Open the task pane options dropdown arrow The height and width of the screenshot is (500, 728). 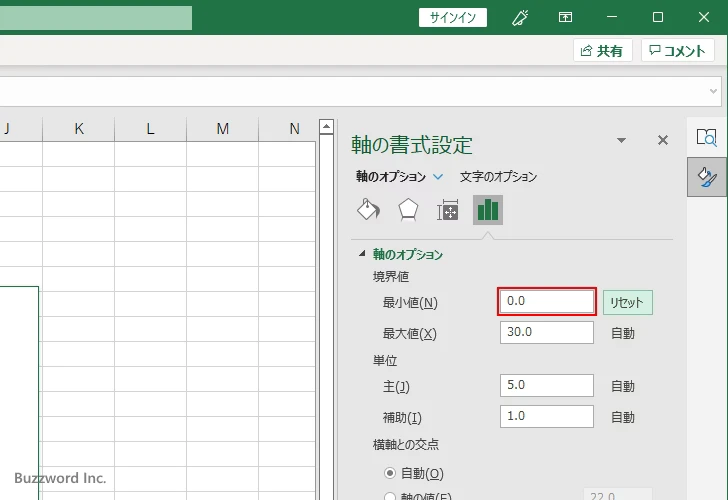click(x=621, y=140)
